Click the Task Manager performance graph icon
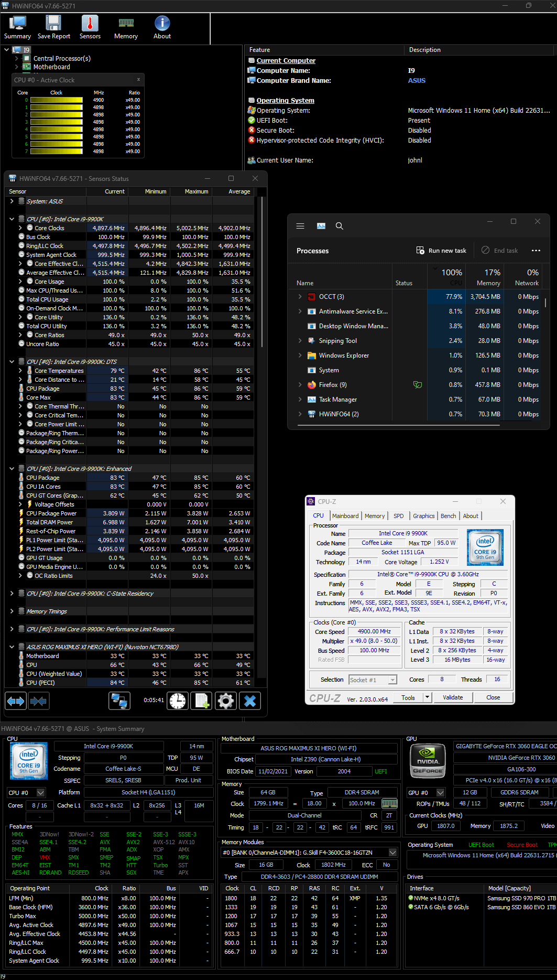Viewport: 557px width, 980px height. coord(321,226)
